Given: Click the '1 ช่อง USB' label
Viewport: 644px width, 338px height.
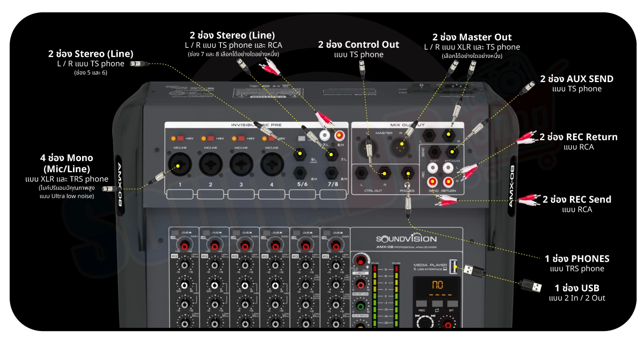Looking at the screenshot, I should pos(577,287).
